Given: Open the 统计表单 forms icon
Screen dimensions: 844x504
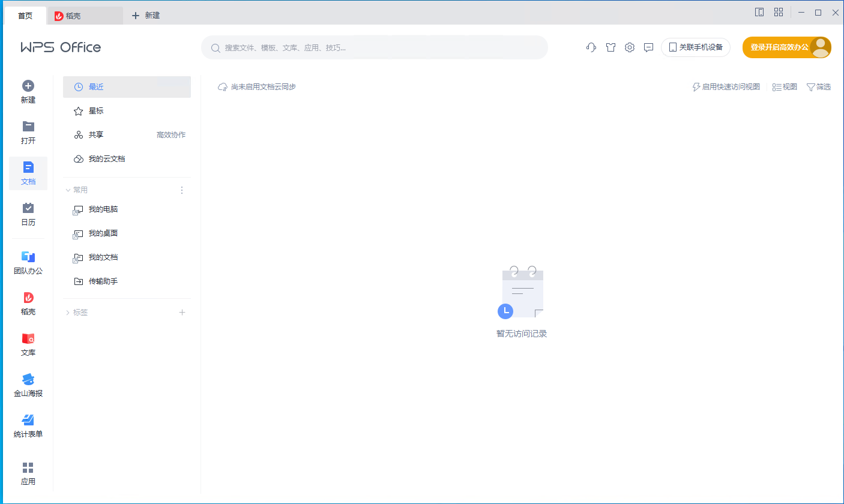Looking at the screenshot, I should (x=28, y=419).
